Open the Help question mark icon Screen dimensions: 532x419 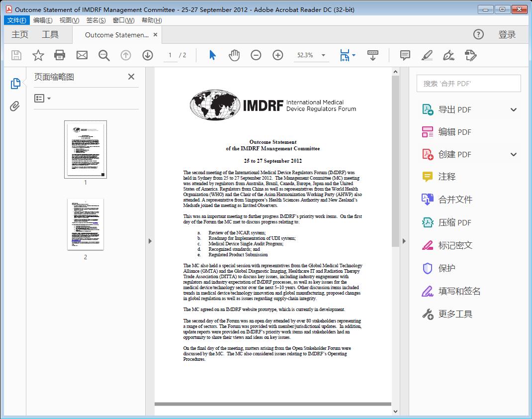point(478,34)
